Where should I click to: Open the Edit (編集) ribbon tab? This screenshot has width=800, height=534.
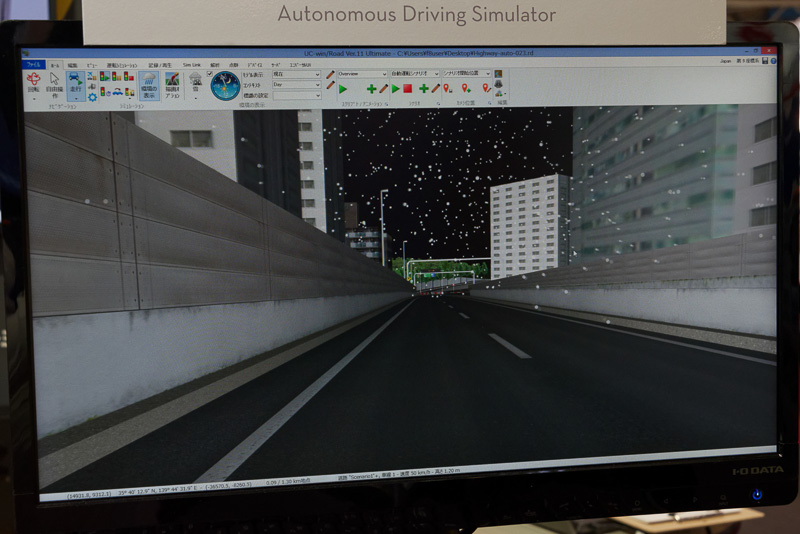[x=72, y=65]
